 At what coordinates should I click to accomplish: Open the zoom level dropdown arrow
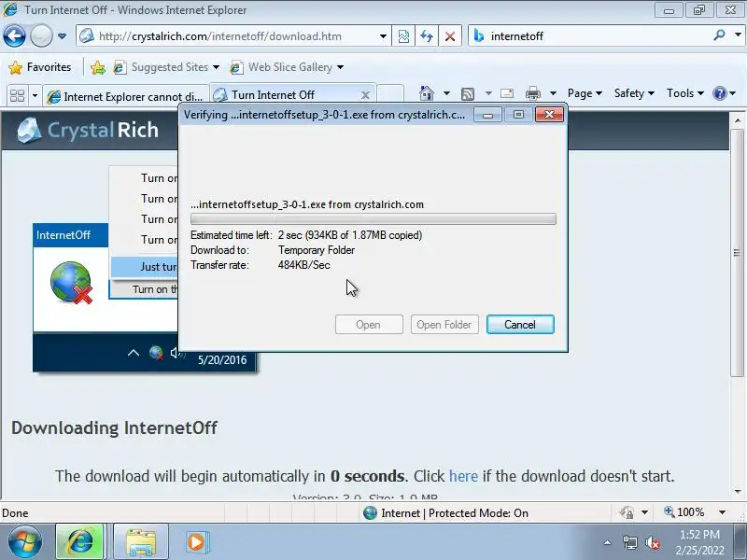coord(722,512)
